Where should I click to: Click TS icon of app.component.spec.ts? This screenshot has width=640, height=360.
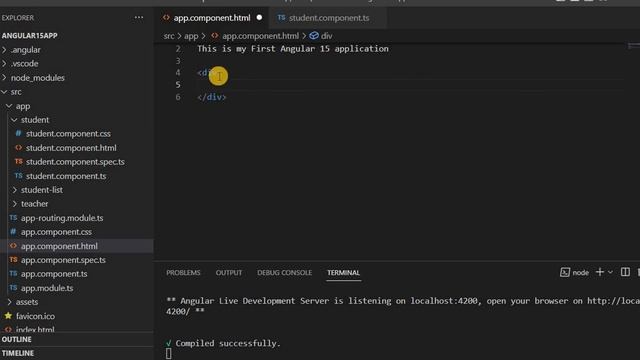pyautogui.click(x=13, y=260)
